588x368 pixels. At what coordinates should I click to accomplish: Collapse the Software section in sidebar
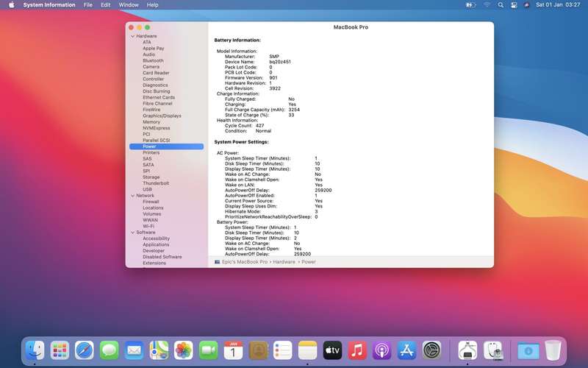132,233
